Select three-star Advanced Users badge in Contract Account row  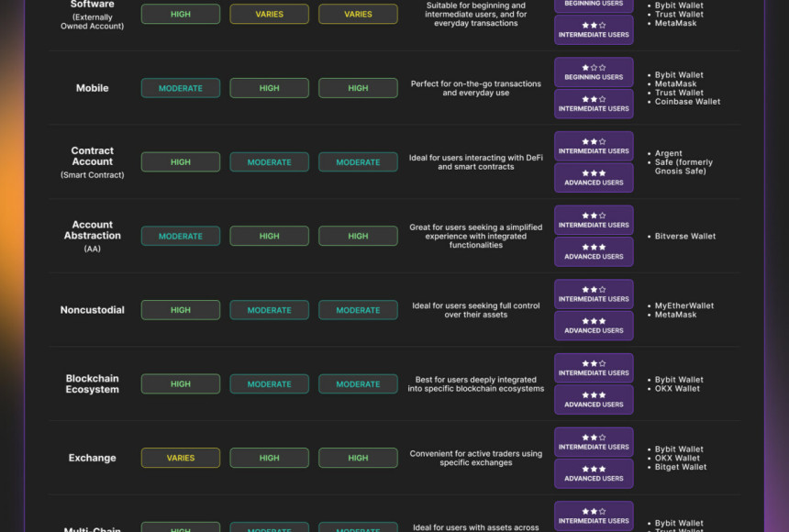click(x=594, y=178)
